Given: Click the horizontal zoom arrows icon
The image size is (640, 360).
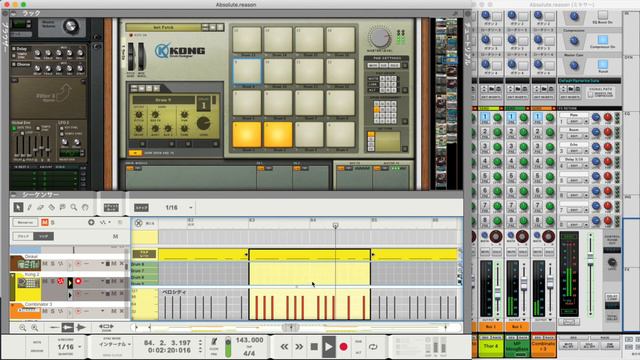Looking at the screenshot, I should 106,327.
